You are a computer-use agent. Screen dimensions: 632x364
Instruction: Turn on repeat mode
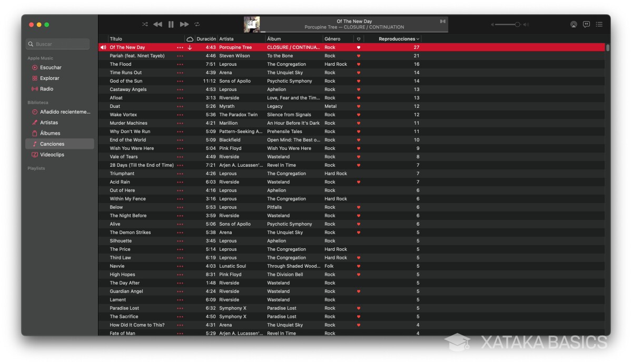196,24
